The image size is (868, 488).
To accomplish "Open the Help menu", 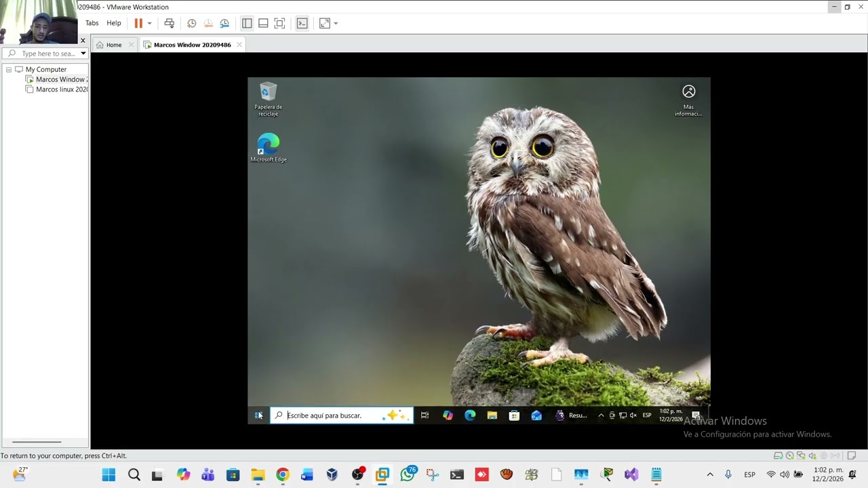I will point(114,23).
